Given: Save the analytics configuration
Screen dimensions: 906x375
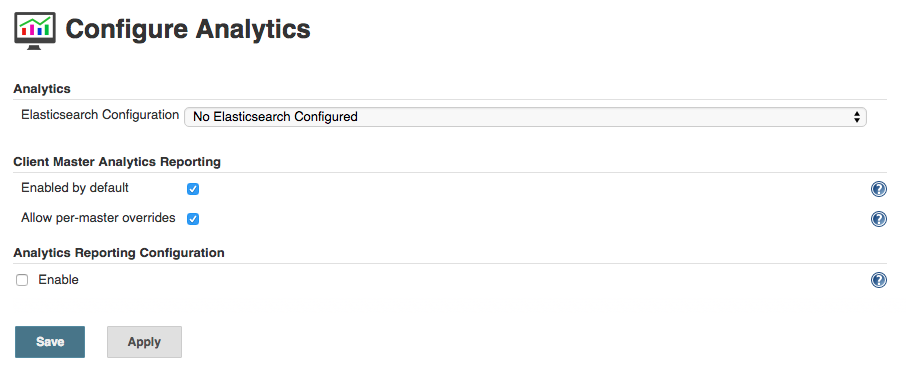Looking at the screenshot, I should click(50, 342).
